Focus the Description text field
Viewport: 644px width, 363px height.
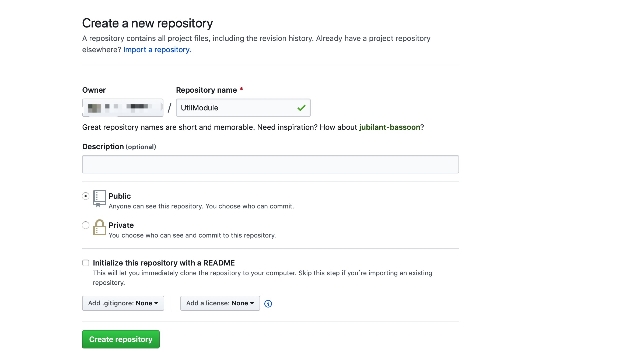270,164
